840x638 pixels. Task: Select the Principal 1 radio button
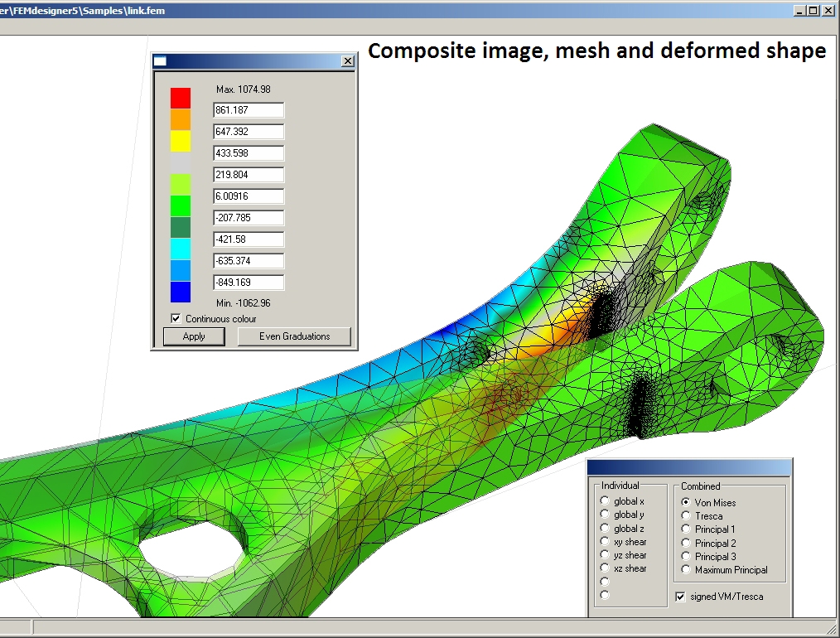point(686,529)
